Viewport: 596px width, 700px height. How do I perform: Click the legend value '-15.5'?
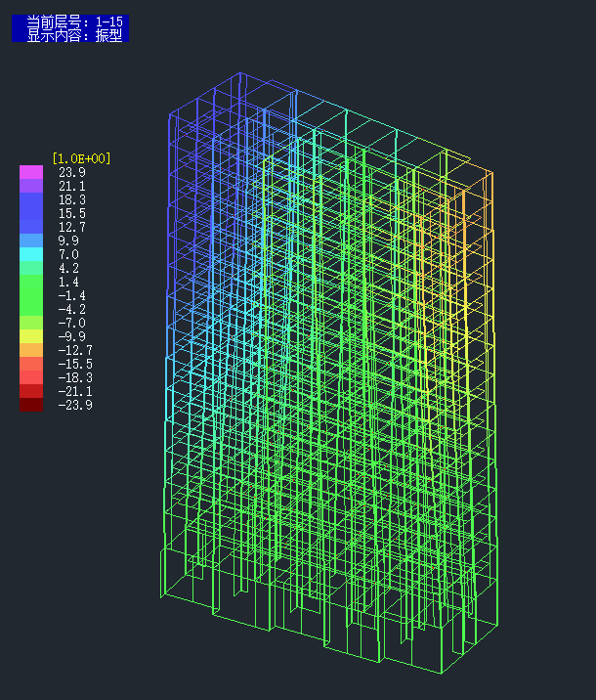click(75, 364)
